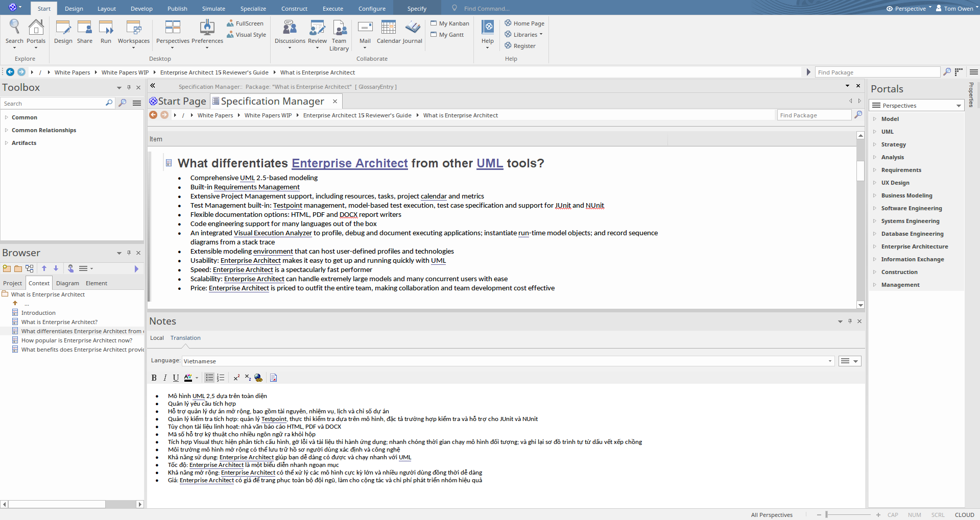Switch to the Simulate ribbon tab
The width and height of the screenshot is (980, 520).
click(x=213, y=9)
